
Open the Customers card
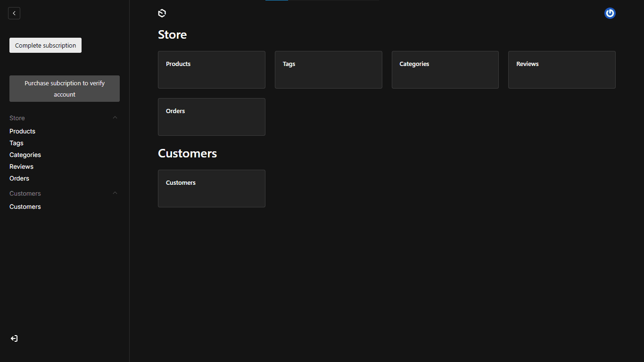pos(212,189)
